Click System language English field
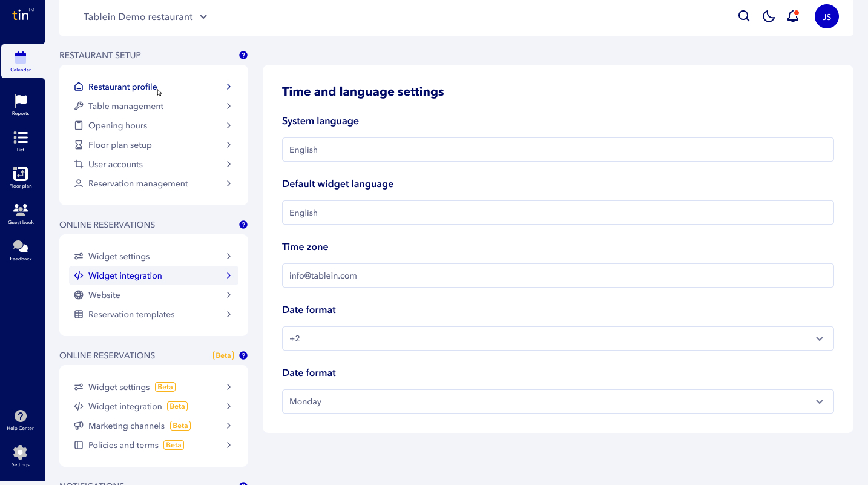This screenshot has width=868, height=485. 557,150
